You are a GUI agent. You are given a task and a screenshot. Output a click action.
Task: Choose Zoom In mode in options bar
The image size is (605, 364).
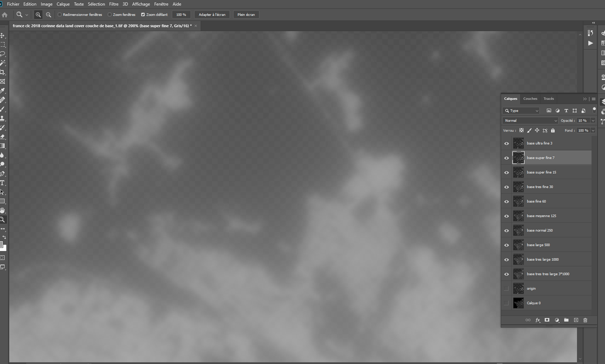(38, 15)
